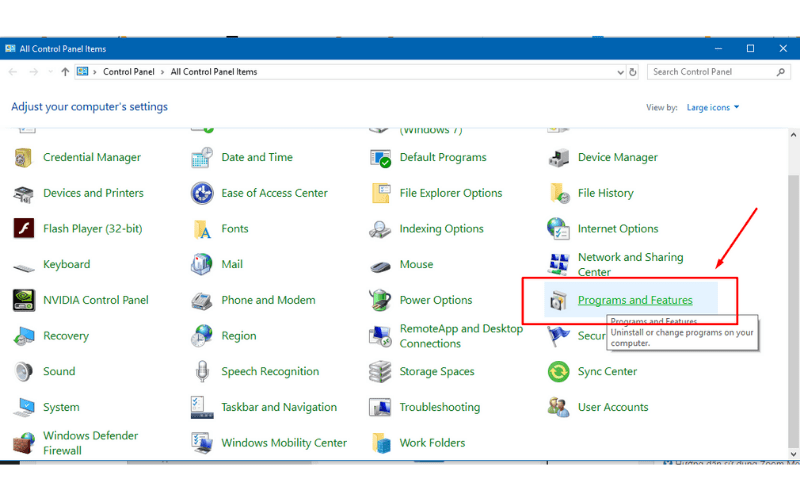Viewport: 800px width, 500px height.
Task: Click the Power Options icon
Action: coord(380,300)
